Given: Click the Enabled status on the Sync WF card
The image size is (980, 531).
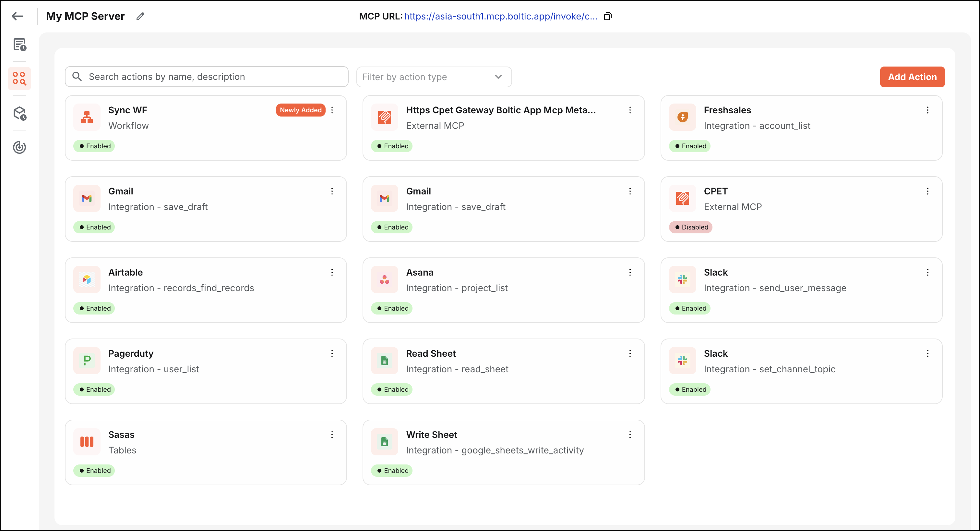Looking at the screenshot, I should pos(94,146).
